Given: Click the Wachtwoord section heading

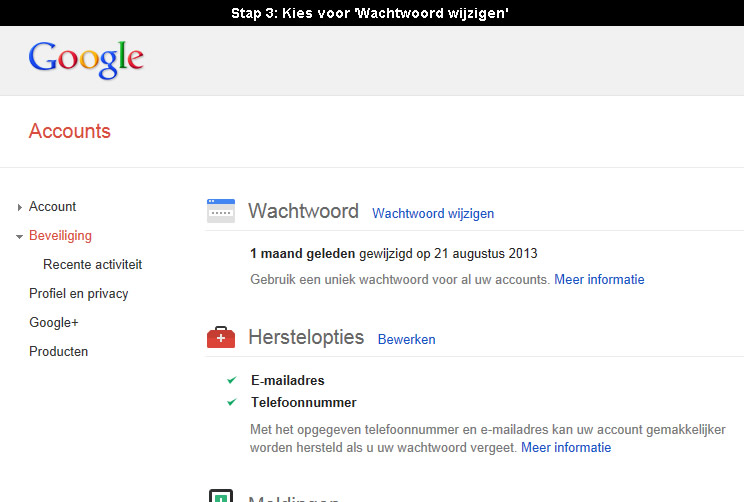Looking at the screenshot, I should point(303,211).
